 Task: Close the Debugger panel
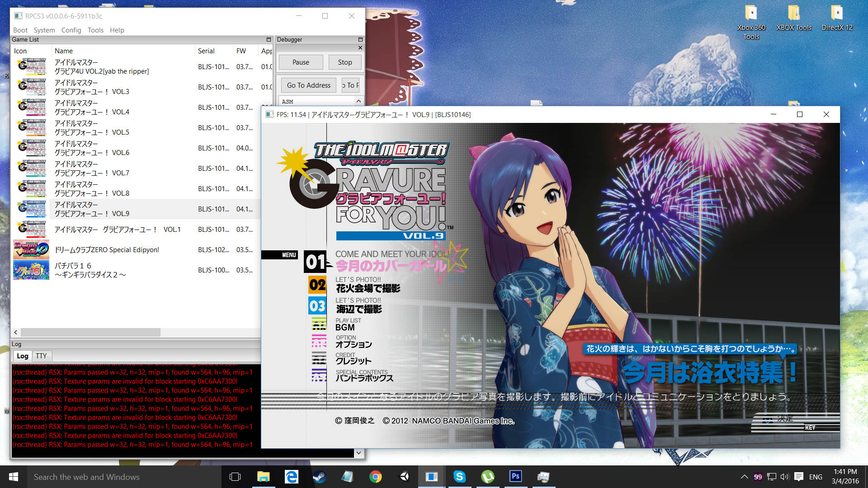coord(360,47)
